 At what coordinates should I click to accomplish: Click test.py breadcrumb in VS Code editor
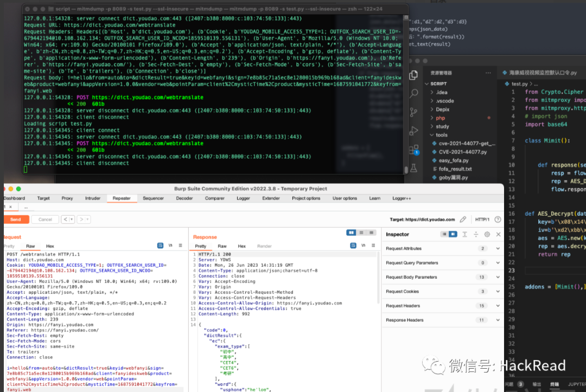519,84
